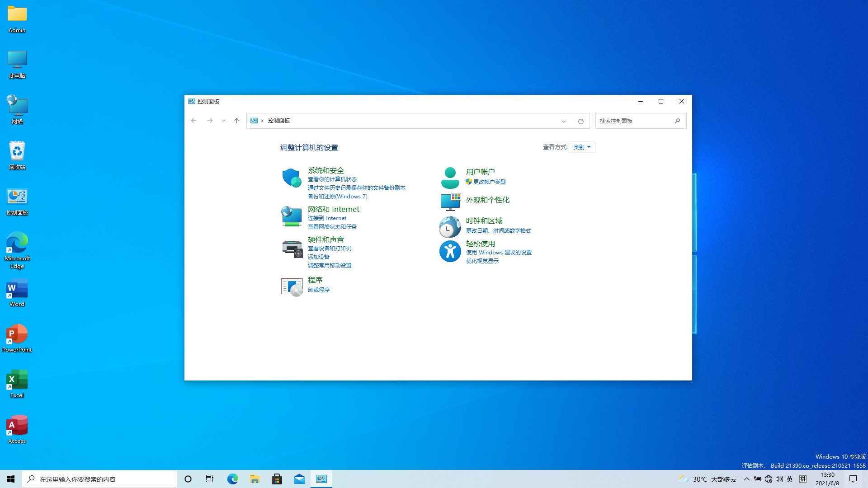This screenshot has height=488, width=868.
Task: Open Task View from the taskbar
Action: point(209,479)
